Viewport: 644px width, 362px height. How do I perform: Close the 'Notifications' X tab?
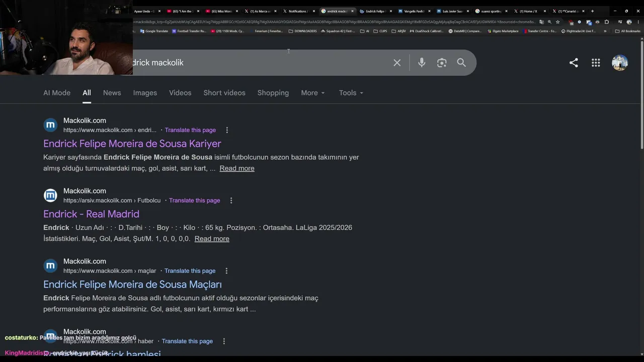(x=313, y=11)
